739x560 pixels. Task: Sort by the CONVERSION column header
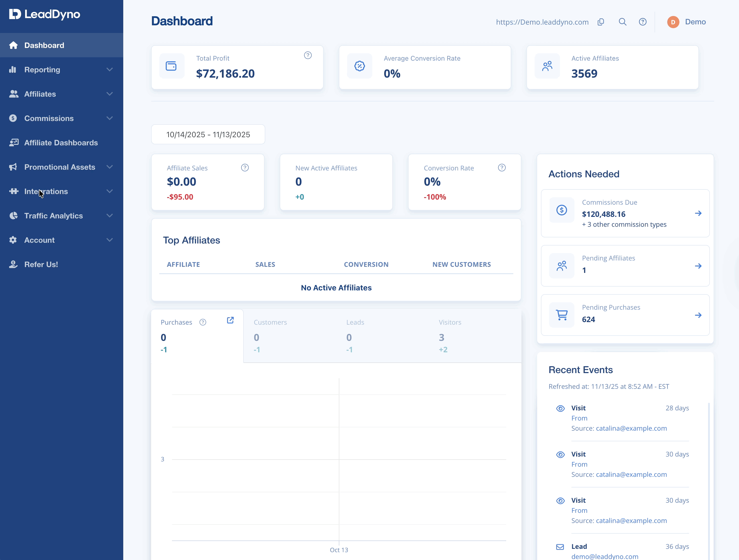pos(366,264)
